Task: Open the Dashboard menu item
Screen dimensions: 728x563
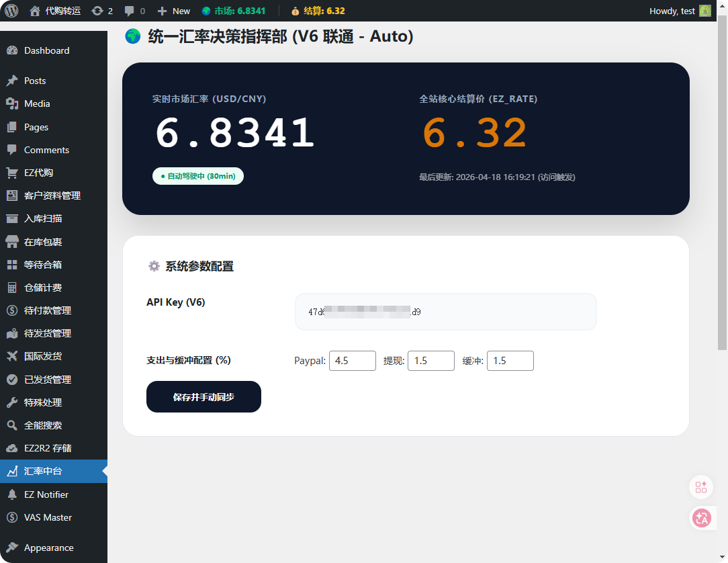Action: click(x=46, y=50)
